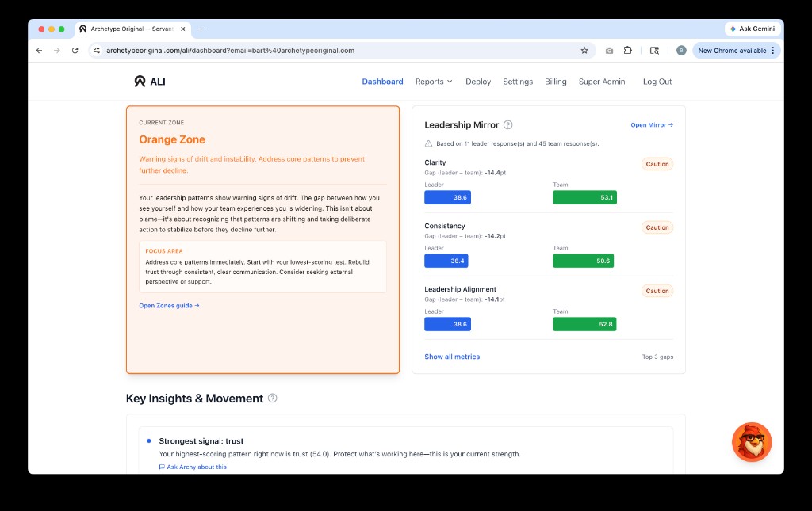
Task: Select the Archetype Original browser tab
Action: [x=132, y=29]
